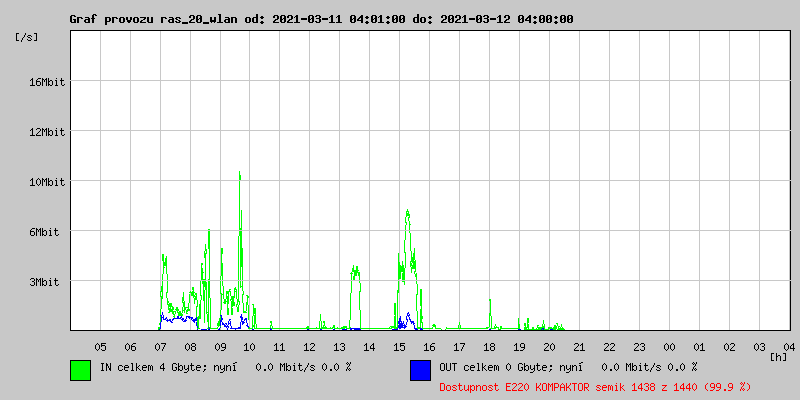Screen dimensions: 800x400
Task: Click the '6Mbit' y-axis label
Action: point(43,232)
